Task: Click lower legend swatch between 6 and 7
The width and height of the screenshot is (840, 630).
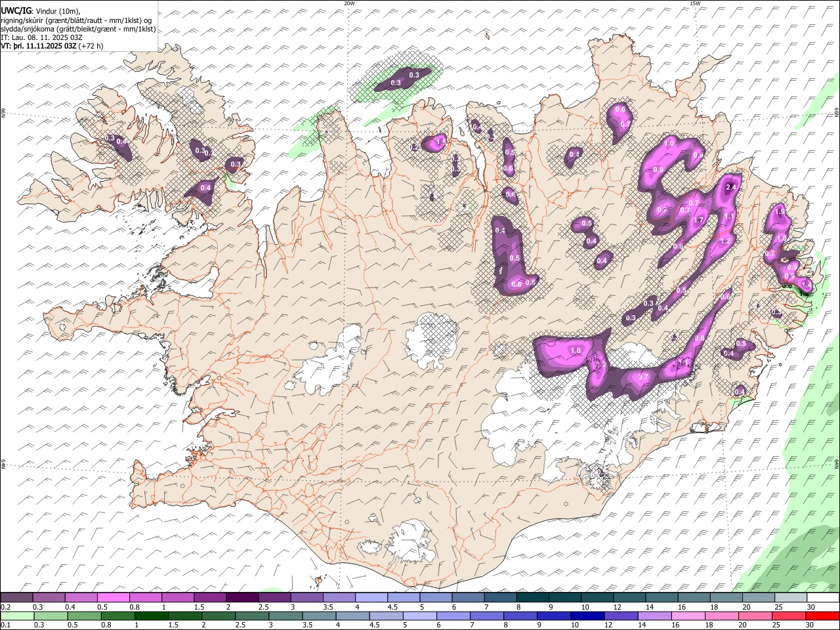Action: point(453,616)
